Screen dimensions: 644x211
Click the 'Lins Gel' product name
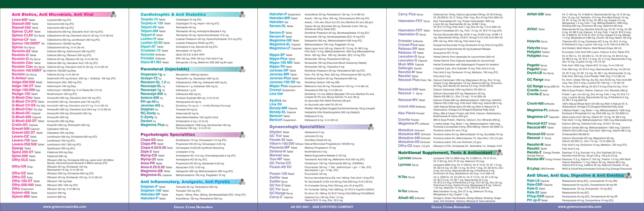point(277,94)
